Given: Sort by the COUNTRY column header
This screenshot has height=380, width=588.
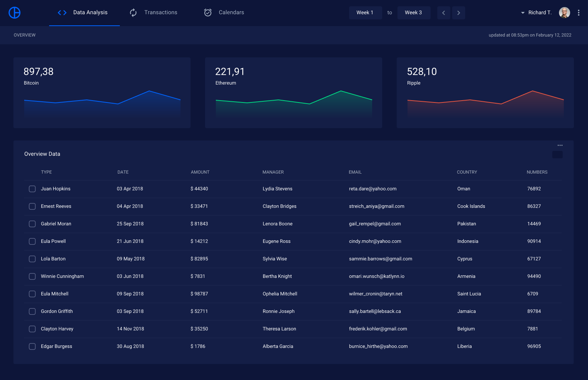Looking at the screenshot, I should click(467, 172).
